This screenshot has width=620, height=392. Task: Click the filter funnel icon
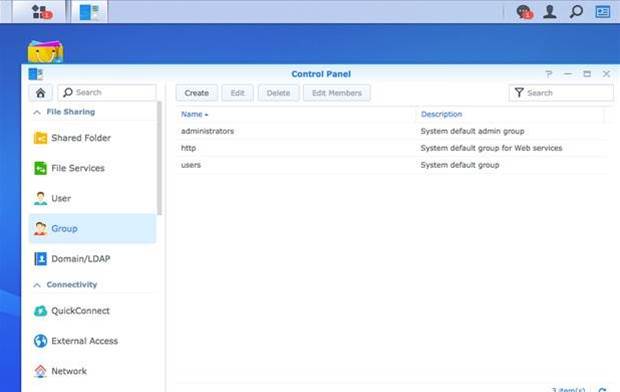point(519,93)
